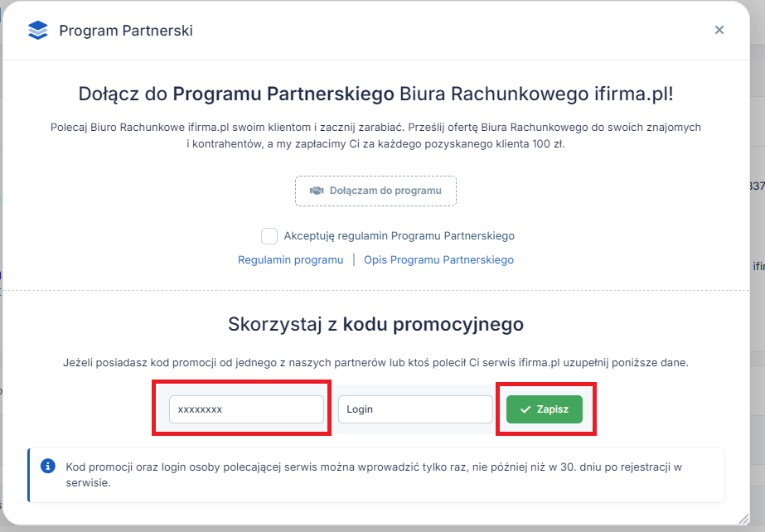Open the Regulamin programu link

(x=290, y=260)
